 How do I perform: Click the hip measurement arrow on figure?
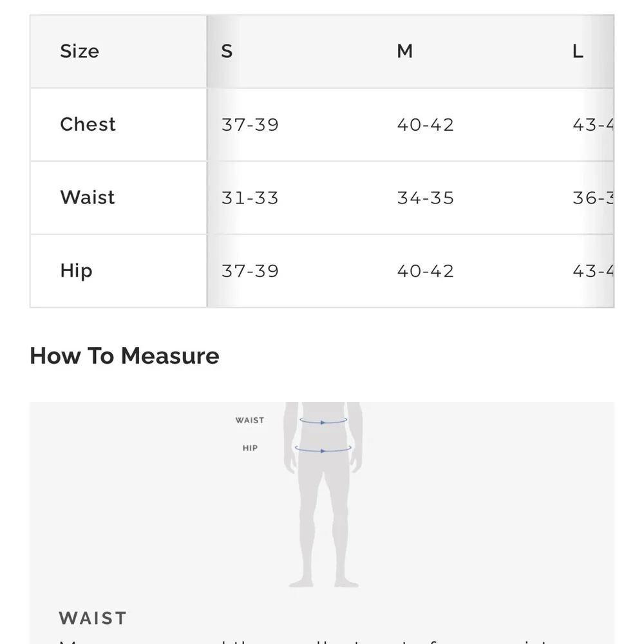click(x=323, y=448)
